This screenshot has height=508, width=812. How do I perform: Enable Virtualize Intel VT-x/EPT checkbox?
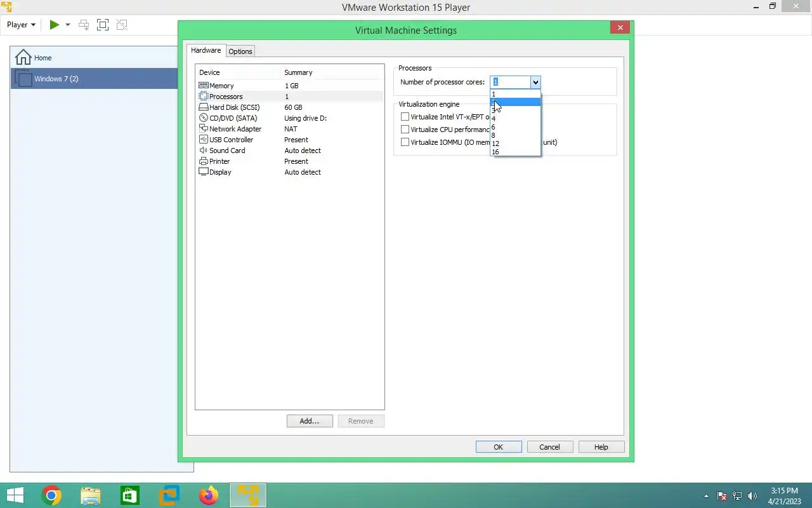tap(405, 117)
